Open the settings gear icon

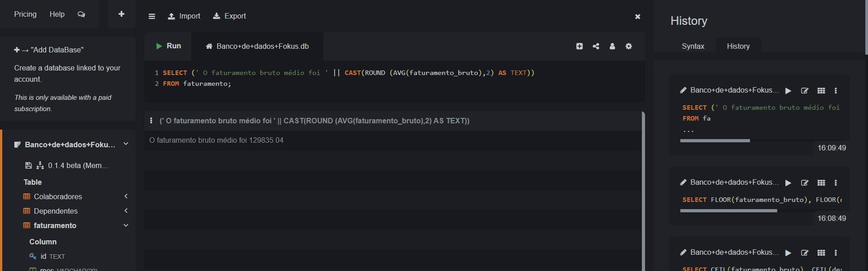tap(629, 46)
